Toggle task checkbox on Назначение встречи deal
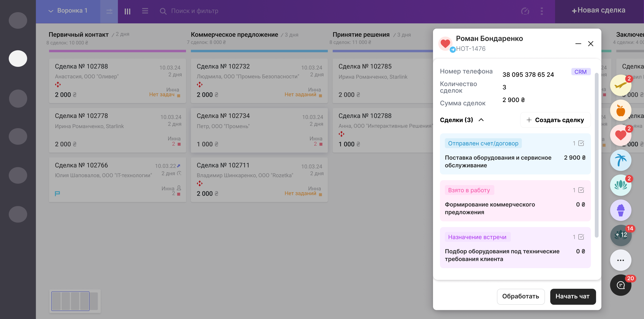Image resolution: width=644 pixels, height=319 pixels. [581, 237]
